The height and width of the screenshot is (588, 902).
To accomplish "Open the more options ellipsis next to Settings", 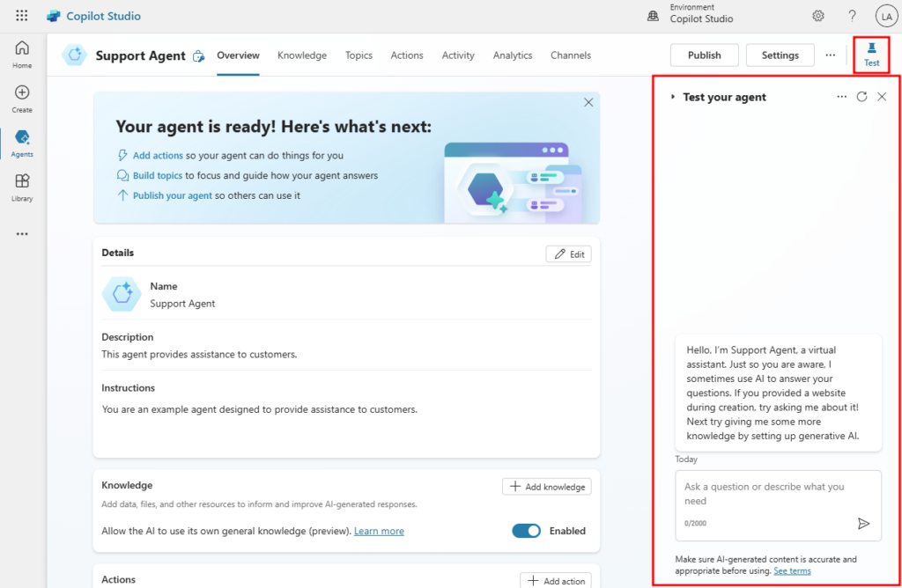I will click(830, 55).
